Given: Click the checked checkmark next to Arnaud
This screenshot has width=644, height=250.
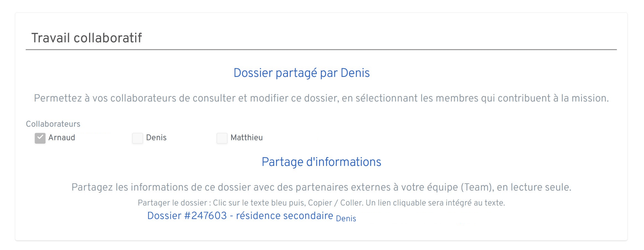Looking at the screenshot, I should (x=40, y=137).
